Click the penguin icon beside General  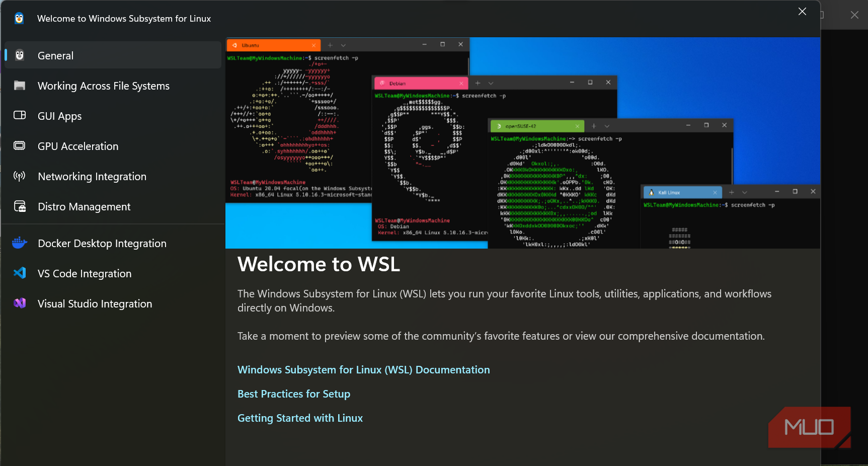[x=20, y=55]
